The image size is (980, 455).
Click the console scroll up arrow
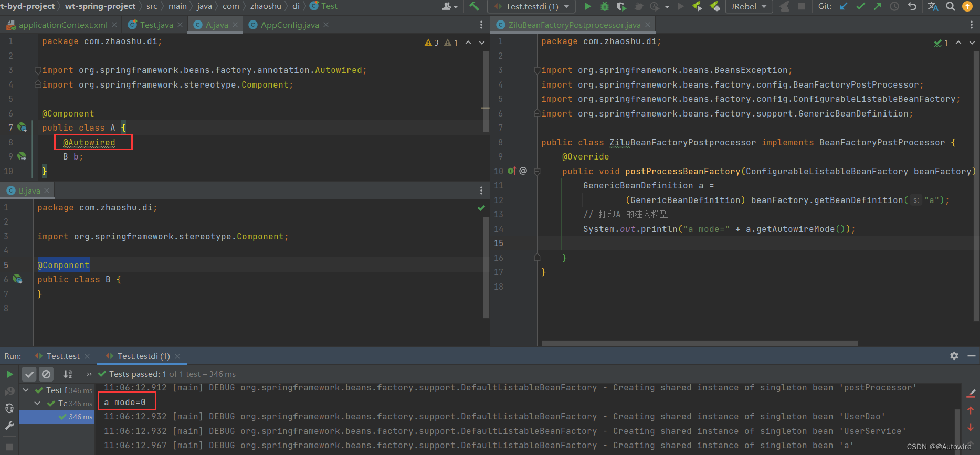pos(971,410)
